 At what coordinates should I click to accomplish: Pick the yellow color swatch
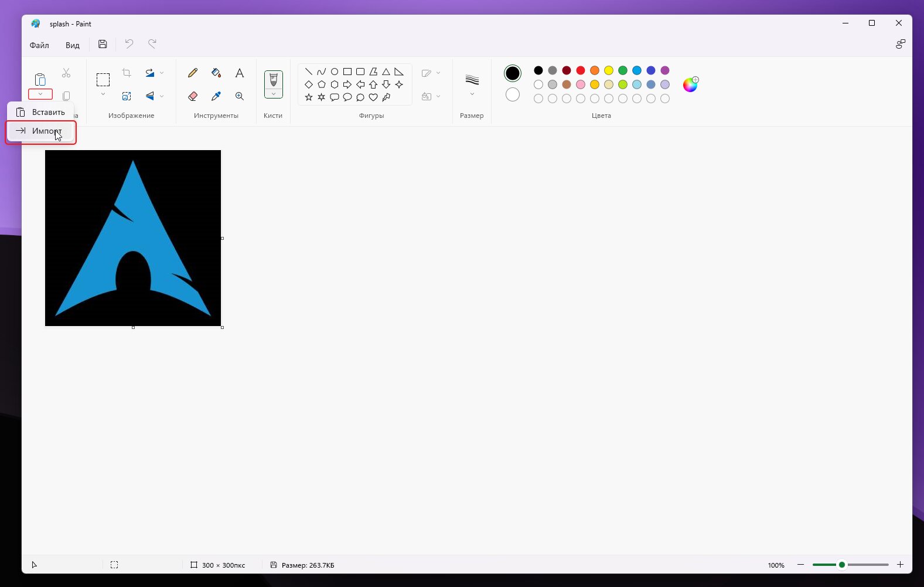coord(609,70)
